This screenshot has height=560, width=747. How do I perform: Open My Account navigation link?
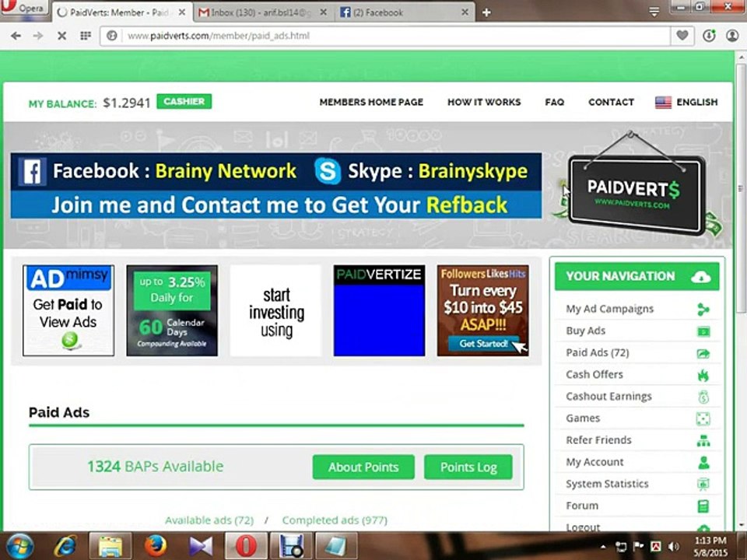coord(594,462)
